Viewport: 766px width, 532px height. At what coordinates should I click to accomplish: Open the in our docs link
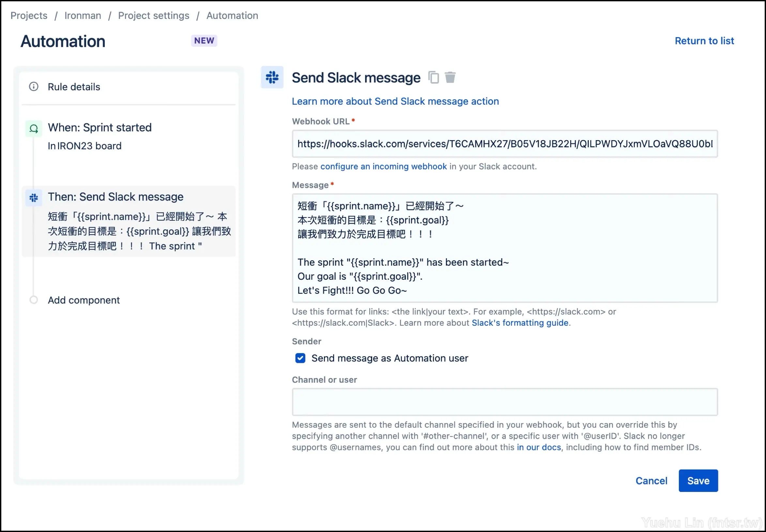tap(539, 447)
